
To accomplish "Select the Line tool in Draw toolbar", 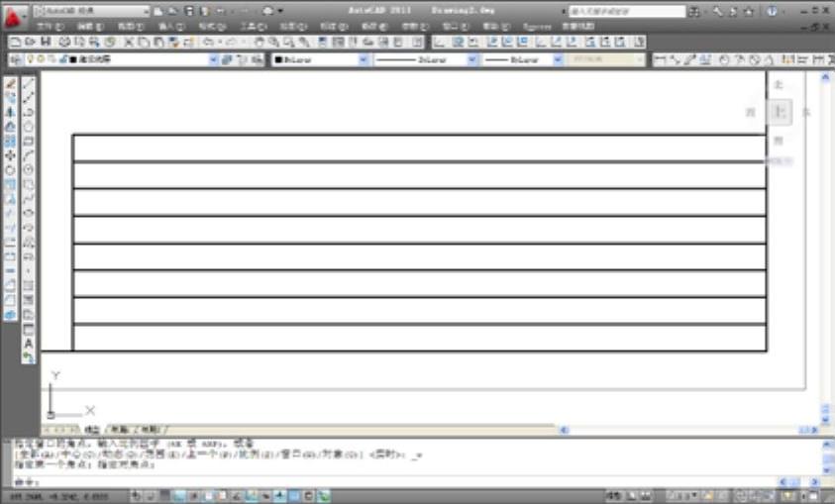I will pyautogui.click(x=28, y=83).
